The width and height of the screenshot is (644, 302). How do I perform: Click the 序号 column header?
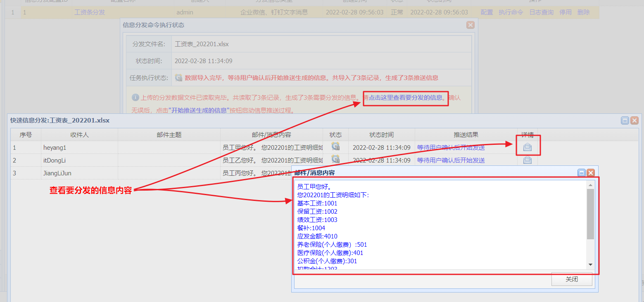click(26, 135)
